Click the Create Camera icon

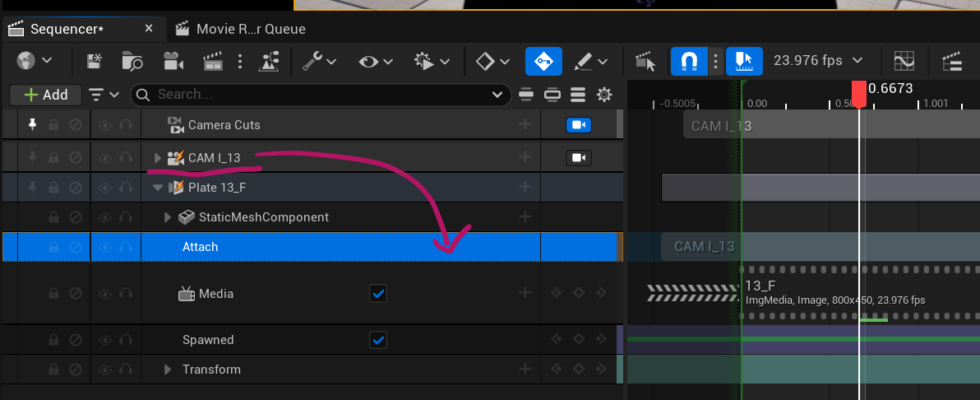tap(173, 61)
